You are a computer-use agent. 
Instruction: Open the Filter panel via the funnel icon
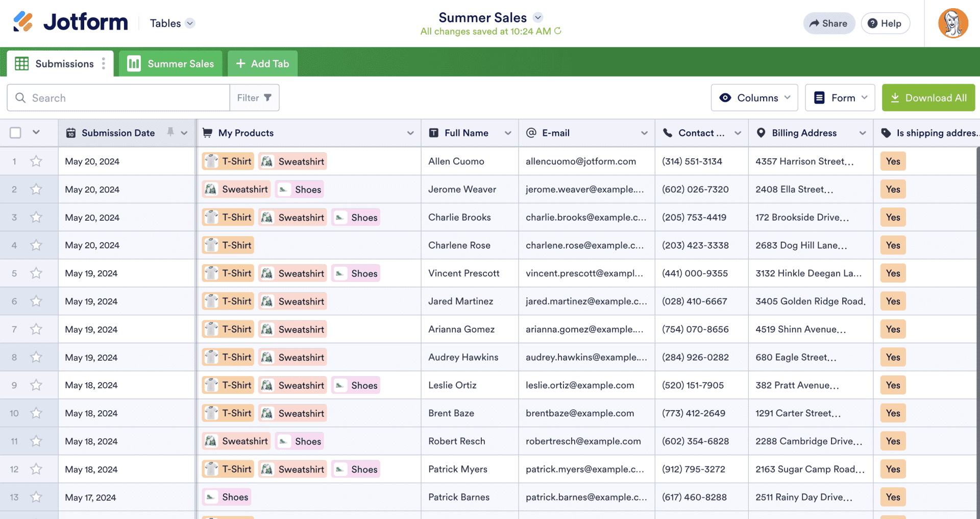[269, 98]
